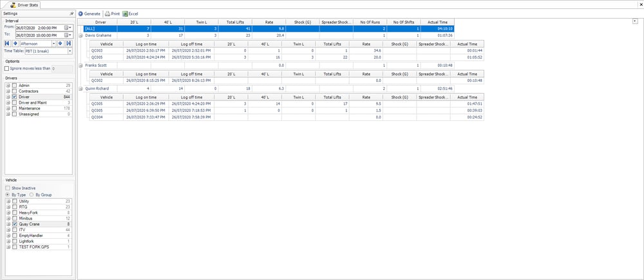Check the Unassigned drivers checkbox
Image resolution: width=644 pixels, height=280 pixels.
(x=15, y=114)
